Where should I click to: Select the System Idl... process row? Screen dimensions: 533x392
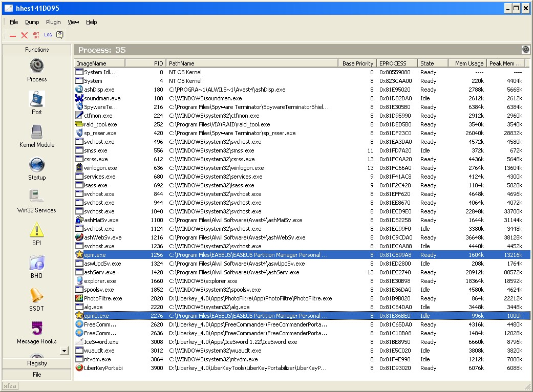(302, 72)
